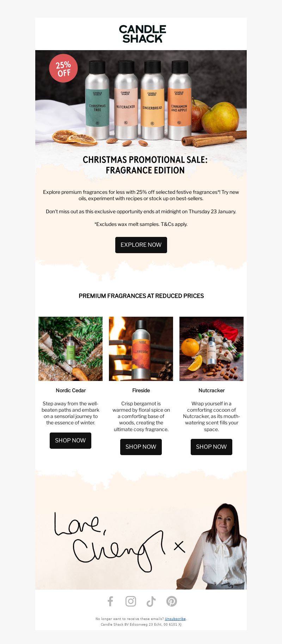Select the Nordic Cedar product title
This screenshot has width=282, height=644.
[x=70, y=390]
